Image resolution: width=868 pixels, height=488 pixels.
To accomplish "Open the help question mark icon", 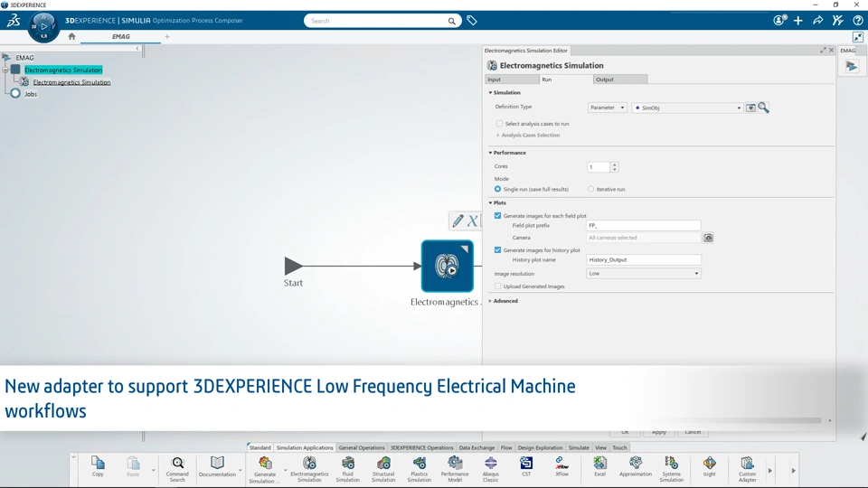I will click(x=857, y=21).
